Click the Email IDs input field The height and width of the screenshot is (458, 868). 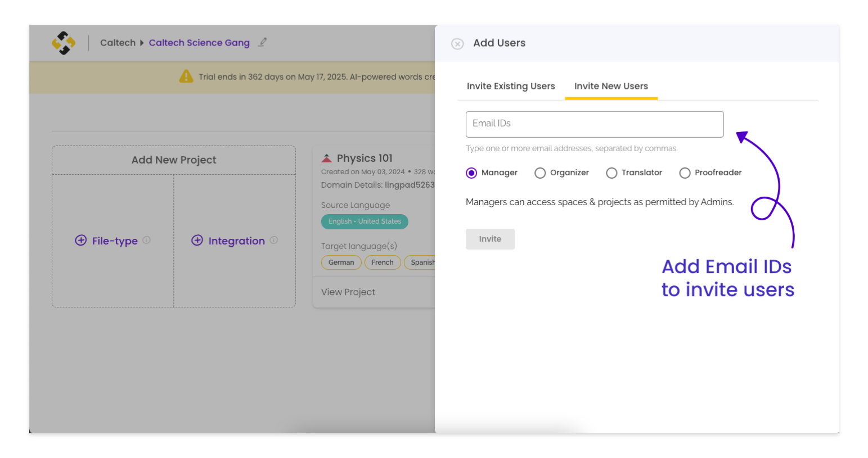tap(595, 124)
